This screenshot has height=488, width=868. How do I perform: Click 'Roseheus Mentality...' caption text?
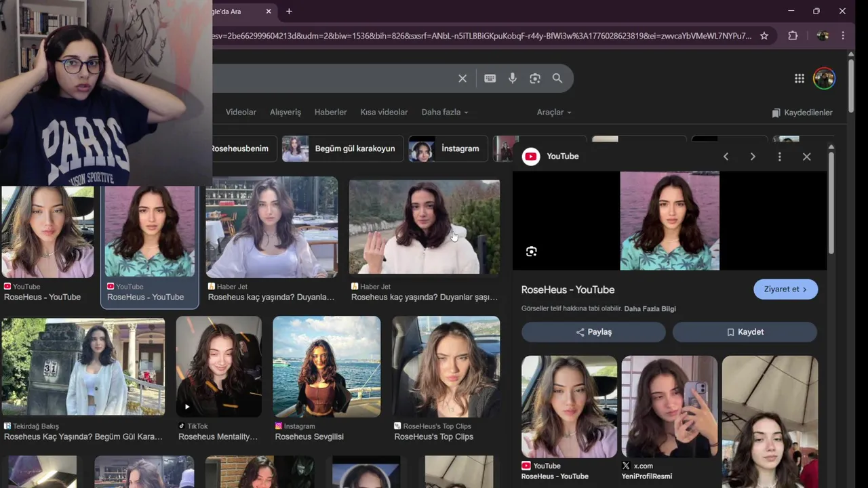click(218, 437)
